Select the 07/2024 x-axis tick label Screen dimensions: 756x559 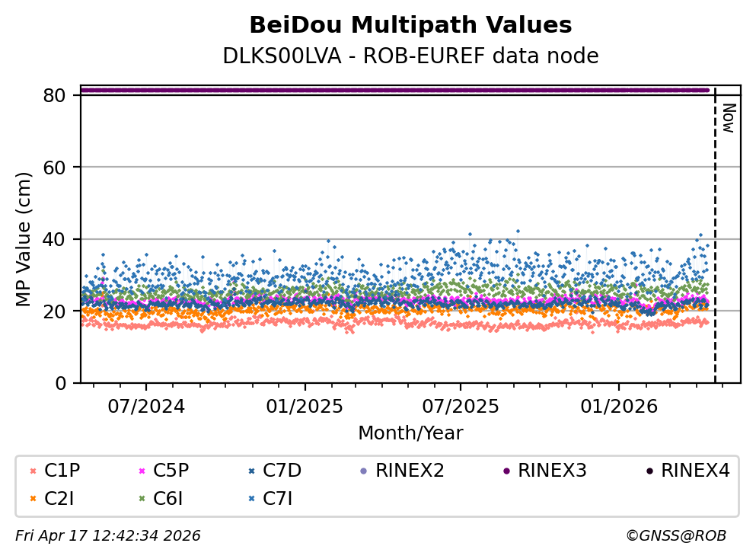[147, 406]
